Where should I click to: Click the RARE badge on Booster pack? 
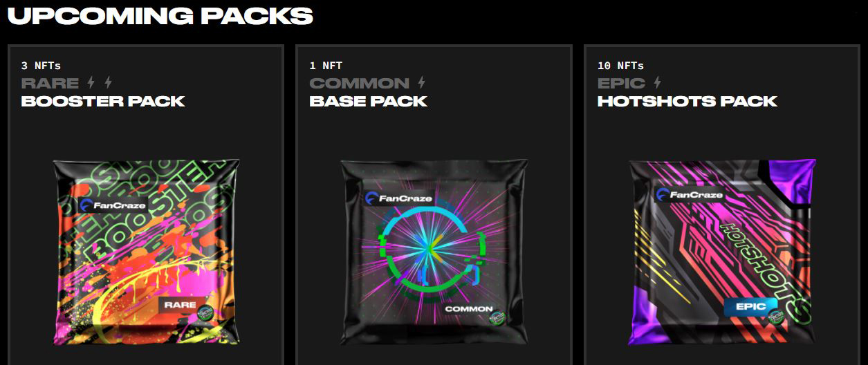click(x=181, y=305)
